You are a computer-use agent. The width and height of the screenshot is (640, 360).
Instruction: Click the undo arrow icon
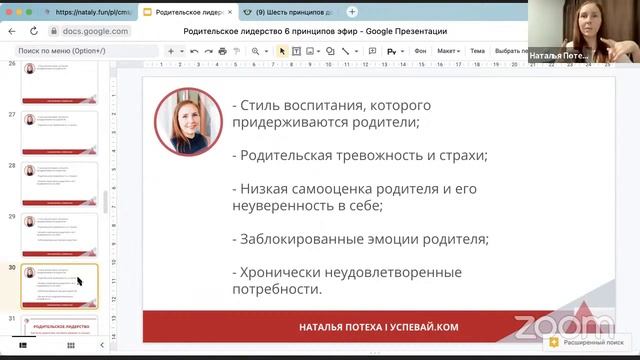tap(194, 51)
